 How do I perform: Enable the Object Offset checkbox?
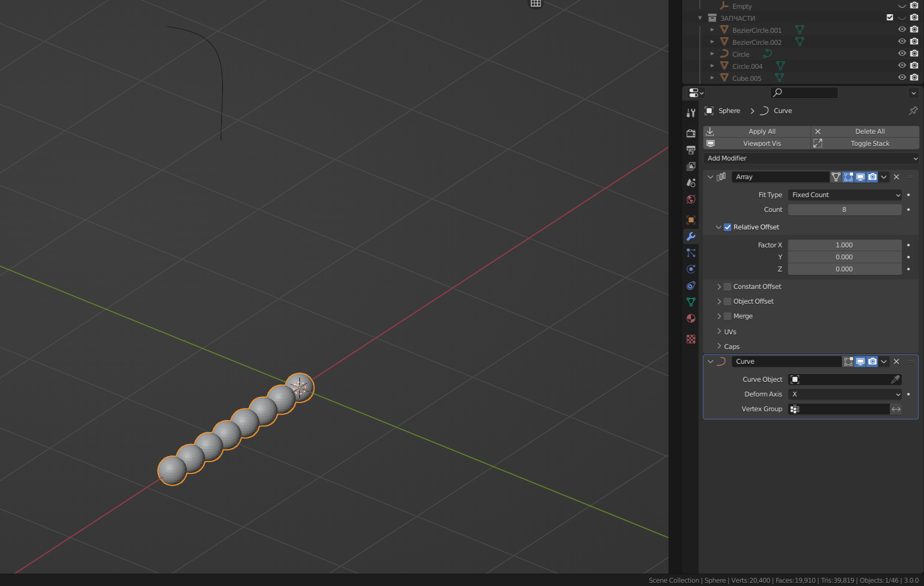point(727,301)
